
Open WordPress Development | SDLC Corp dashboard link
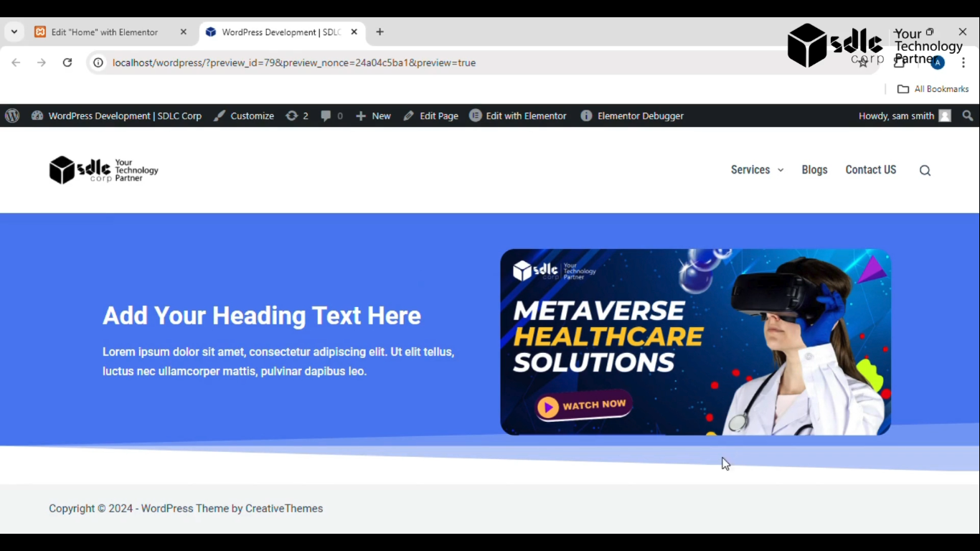[x=116, y=116]
